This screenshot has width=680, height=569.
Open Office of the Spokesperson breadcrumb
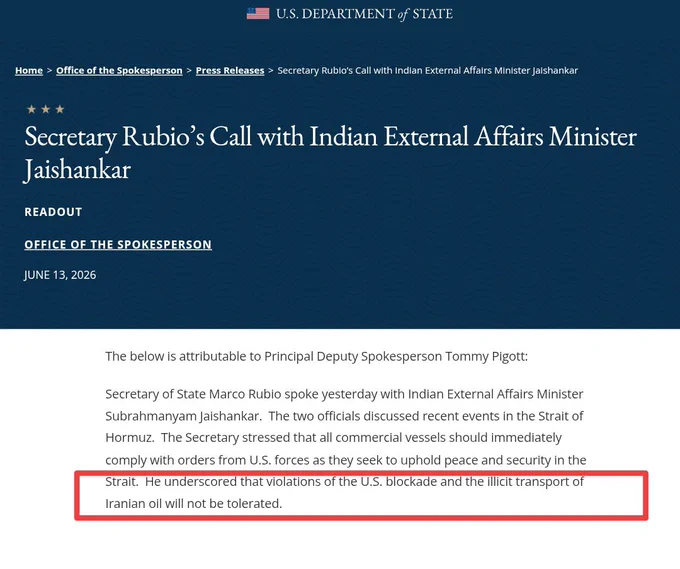click(119, 70)
